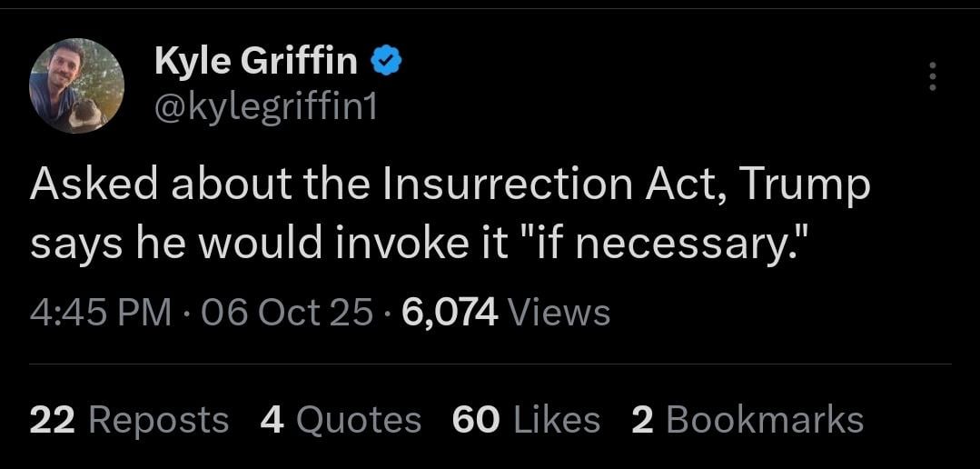View the 22 Reposts list

(x=129, y=420)
